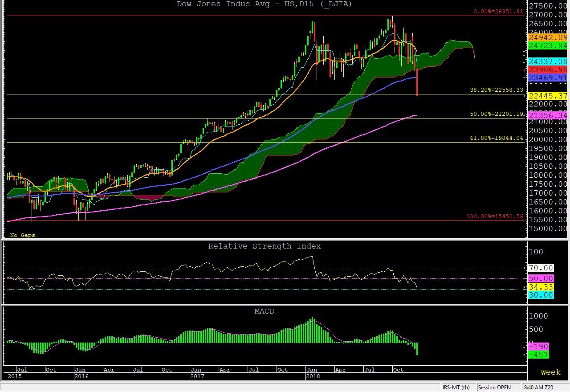Select the Relative Strength Index pane title
This screenshot has height=392, width=570.
click(265, 246)
